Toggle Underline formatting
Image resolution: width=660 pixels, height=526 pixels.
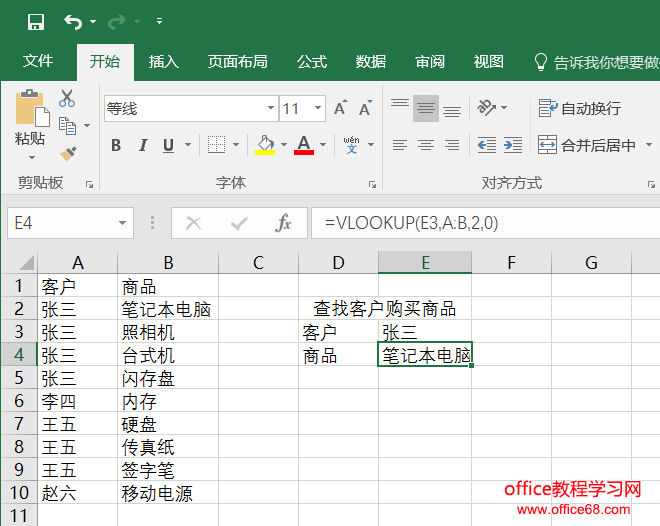[x=168, y=145]
